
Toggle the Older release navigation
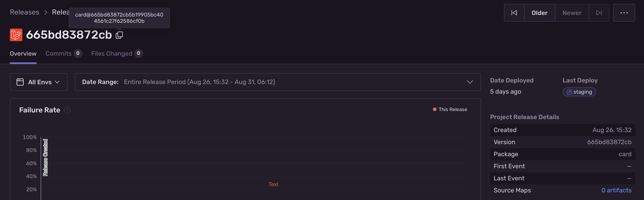coord(539,13)
